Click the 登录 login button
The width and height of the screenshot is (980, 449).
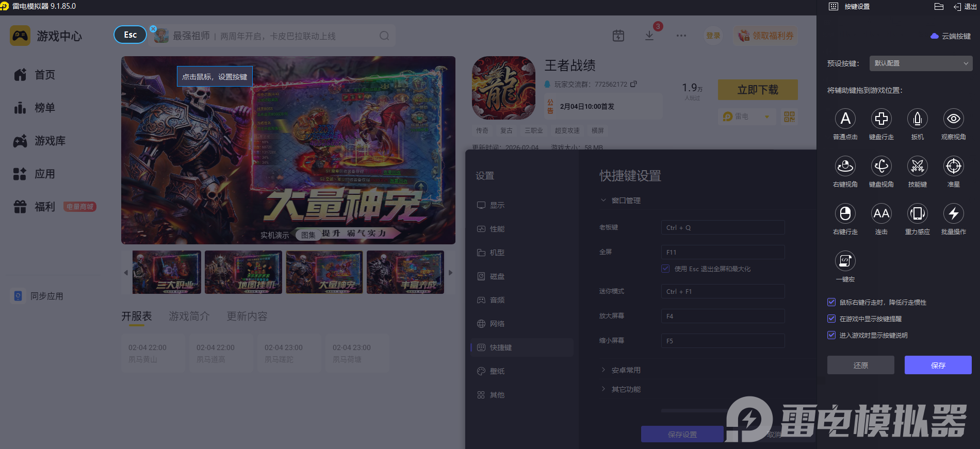(713, 36)
